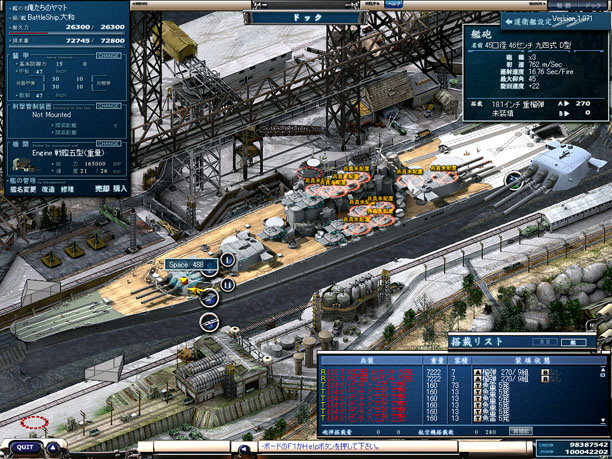Click the lowest round slot icon beside the hull
The width and height of the screenshot is (612, 459).
209,323
